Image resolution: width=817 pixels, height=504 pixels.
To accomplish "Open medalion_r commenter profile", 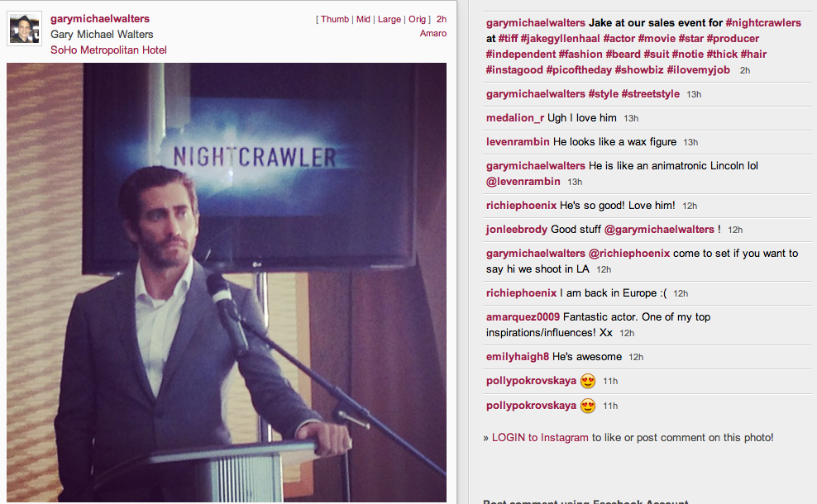I will [x=515, y=117].
